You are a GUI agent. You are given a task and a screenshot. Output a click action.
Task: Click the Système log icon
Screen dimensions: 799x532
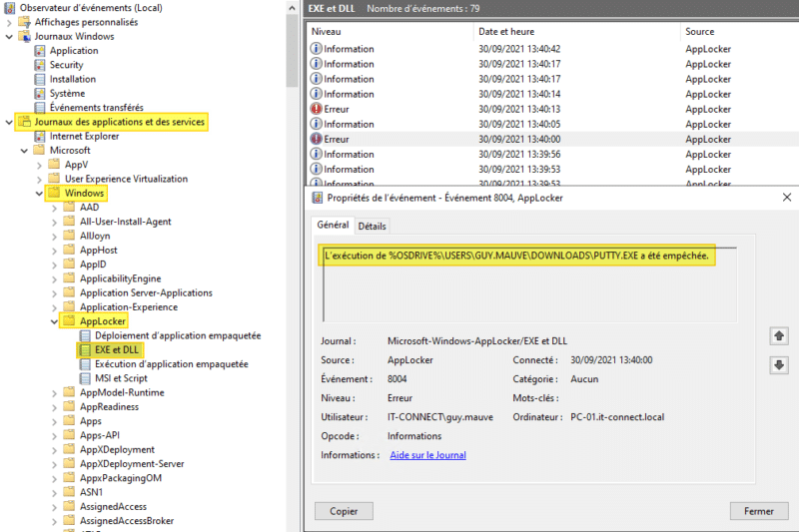click(x=40, y=93)
